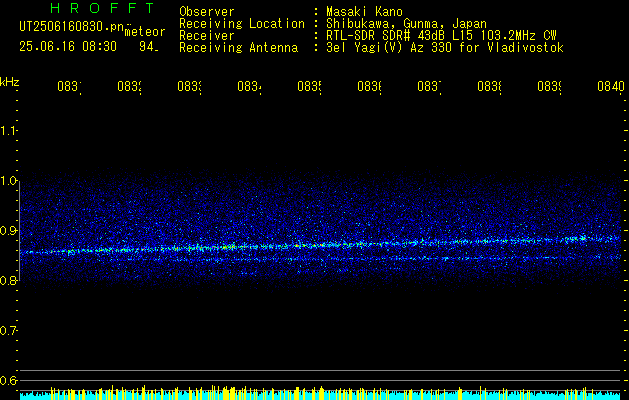Viewport: 629px width, 400px height.
Task: Click the 0.9 kHz frequency axis label
Action: point(8,231)
